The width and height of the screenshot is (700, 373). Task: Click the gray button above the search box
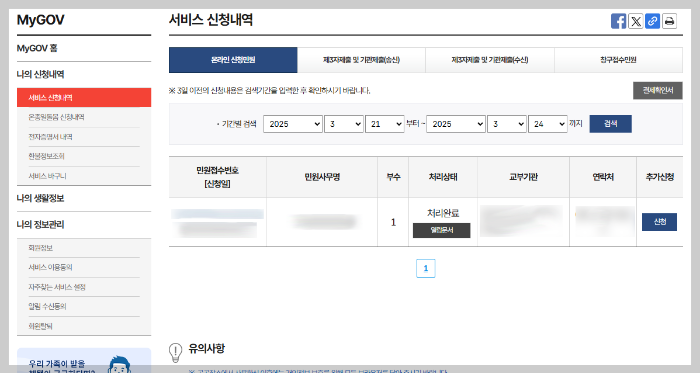[x=658, y=91]
